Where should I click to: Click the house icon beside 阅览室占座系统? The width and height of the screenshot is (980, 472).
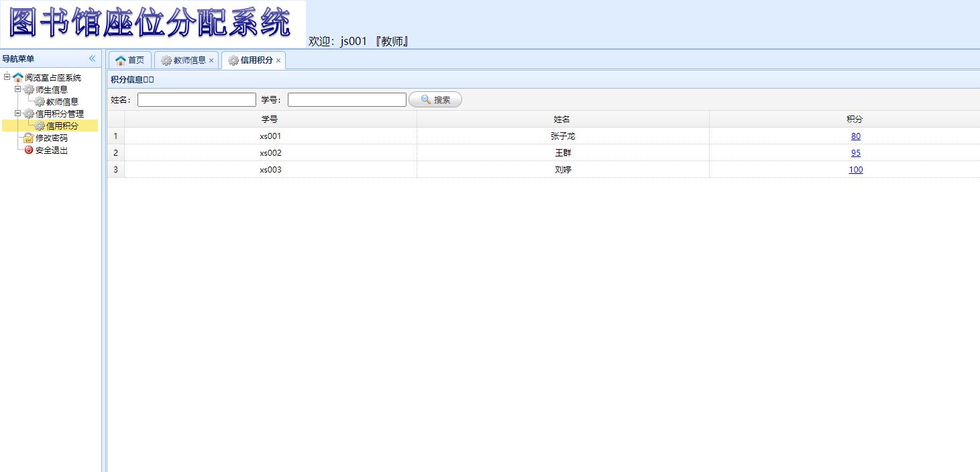[18, 77]
